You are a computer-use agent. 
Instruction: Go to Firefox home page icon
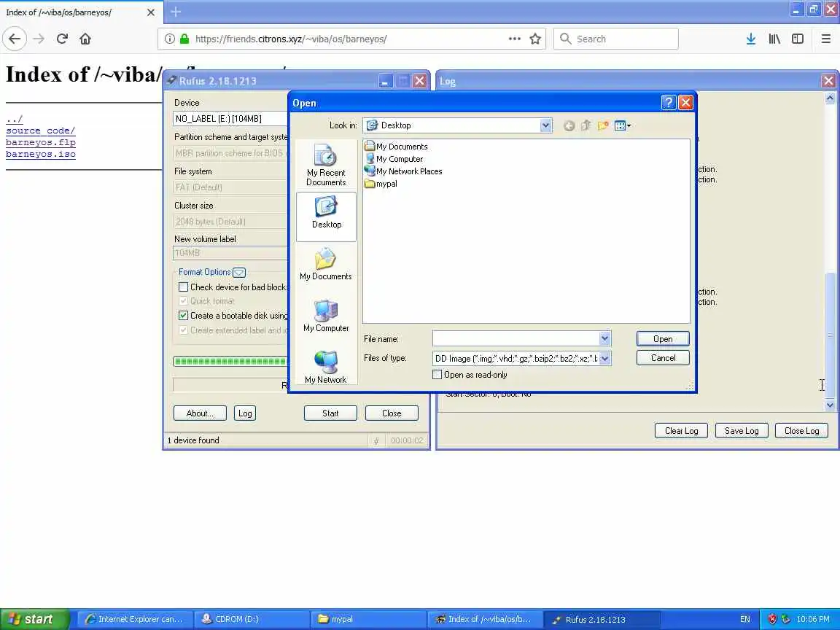(85, 39)
